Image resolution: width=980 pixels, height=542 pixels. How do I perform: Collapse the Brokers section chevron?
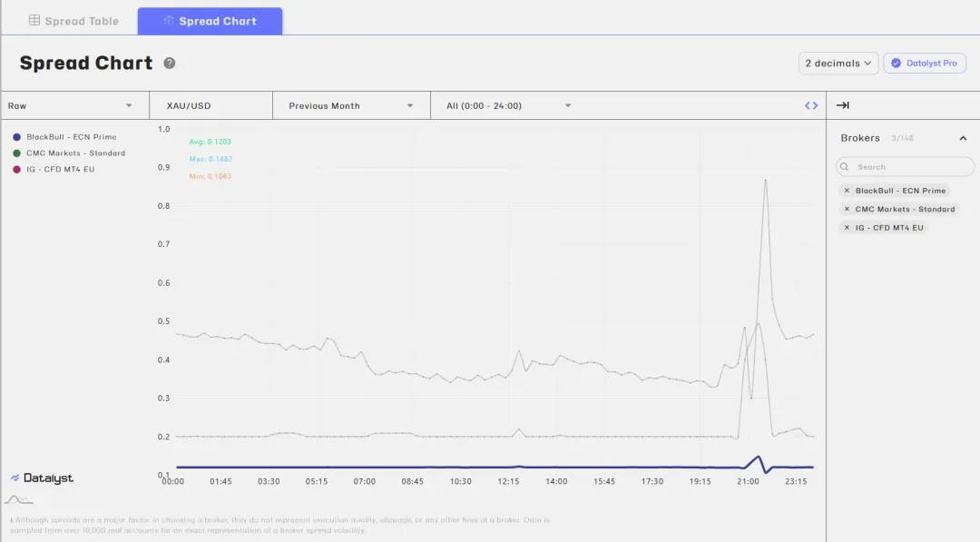click(x=963, y=138)
